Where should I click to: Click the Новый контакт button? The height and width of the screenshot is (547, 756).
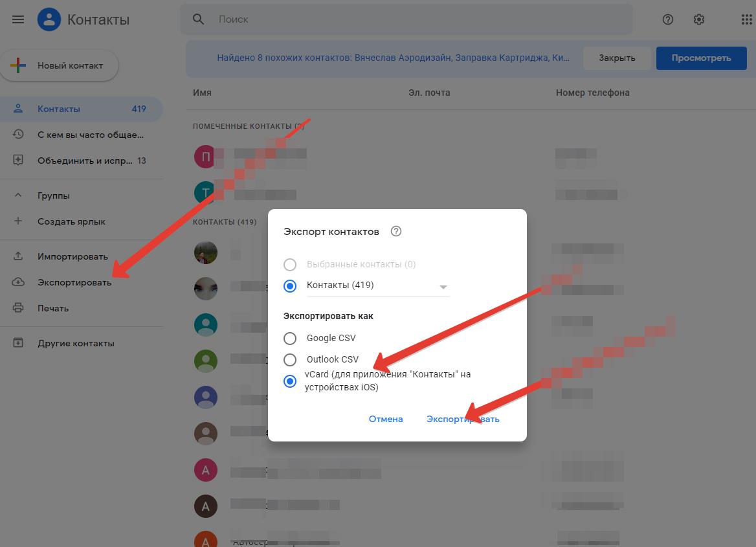(x=59, y=65)
